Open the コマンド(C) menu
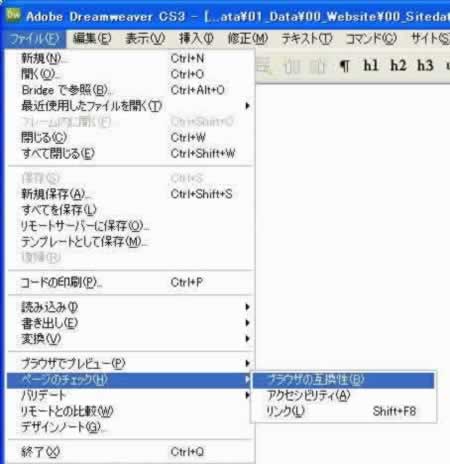Screen dimensions: 450x464 click(371, 39)
